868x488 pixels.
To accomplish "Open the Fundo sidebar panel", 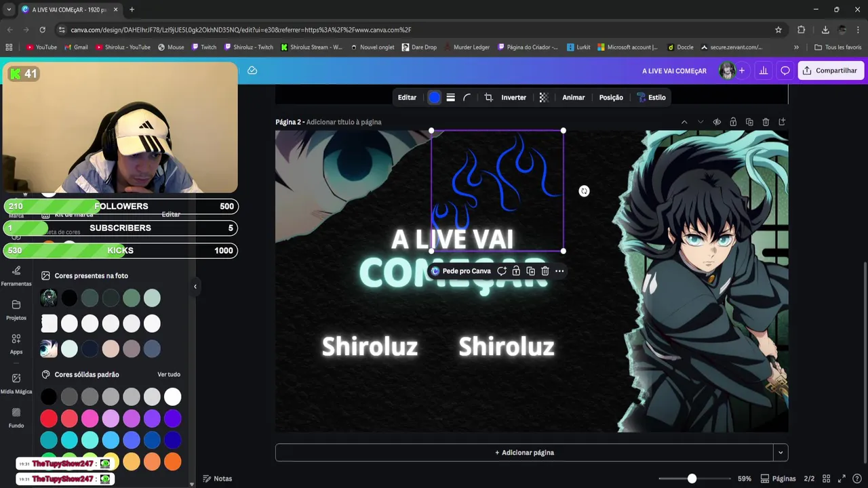I will pyautogui.click(x=16, y=418).
